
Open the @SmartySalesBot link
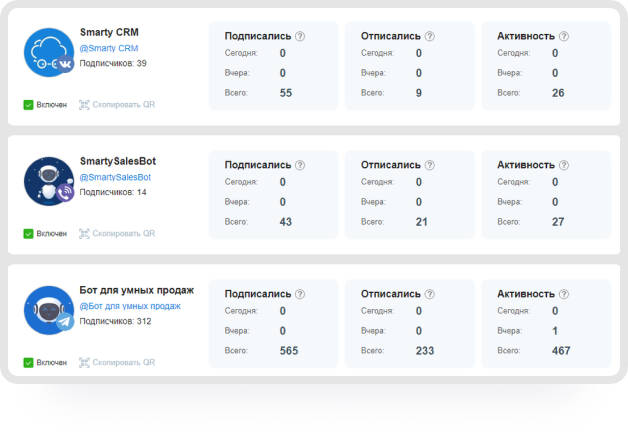click(115, 177)
